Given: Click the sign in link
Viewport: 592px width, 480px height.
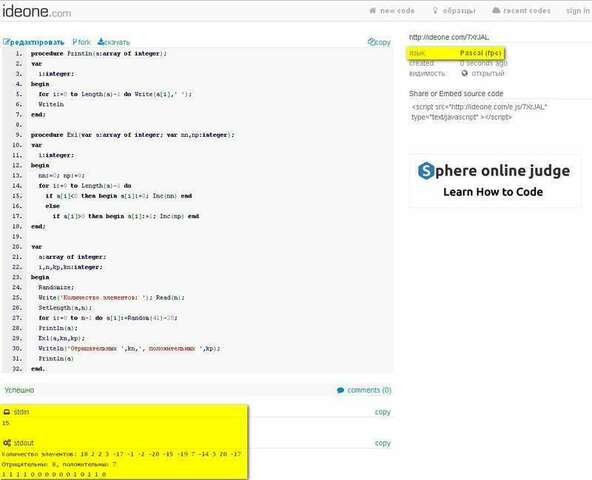Looking at the screenshot, I should pyautogui.click(x=578, y=11).
